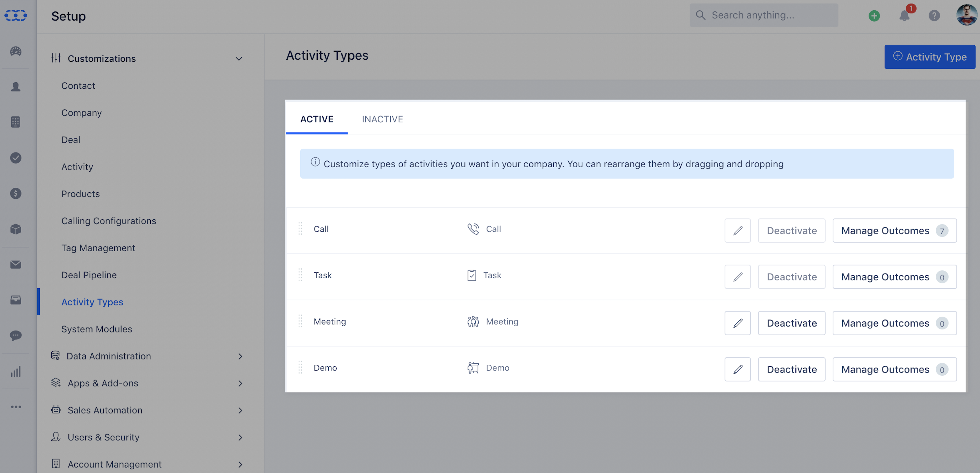
Task: Open Tag Management menu item
Action: click(x=98, y=248)
